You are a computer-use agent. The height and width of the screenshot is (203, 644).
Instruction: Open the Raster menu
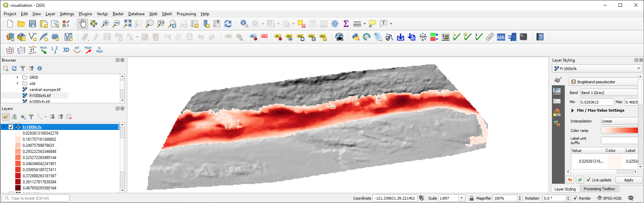(x=118, y=14)
